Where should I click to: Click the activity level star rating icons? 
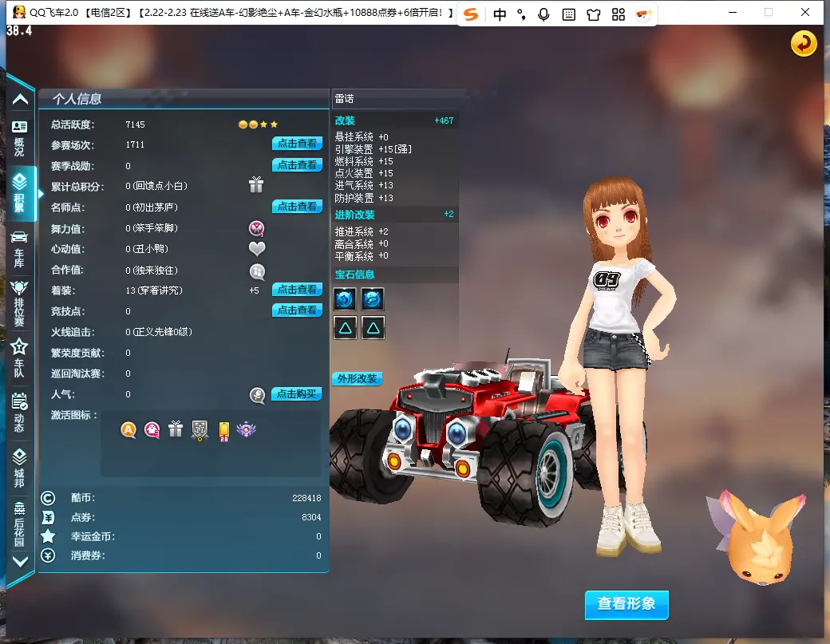[258, 124]
